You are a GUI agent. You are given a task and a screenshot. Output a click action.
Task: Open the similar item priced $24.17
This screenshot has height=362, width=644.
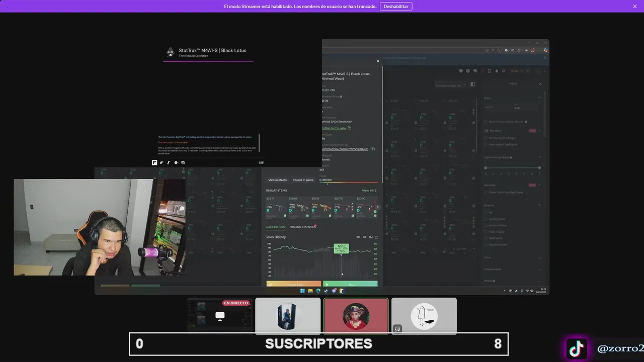point(276,207)
